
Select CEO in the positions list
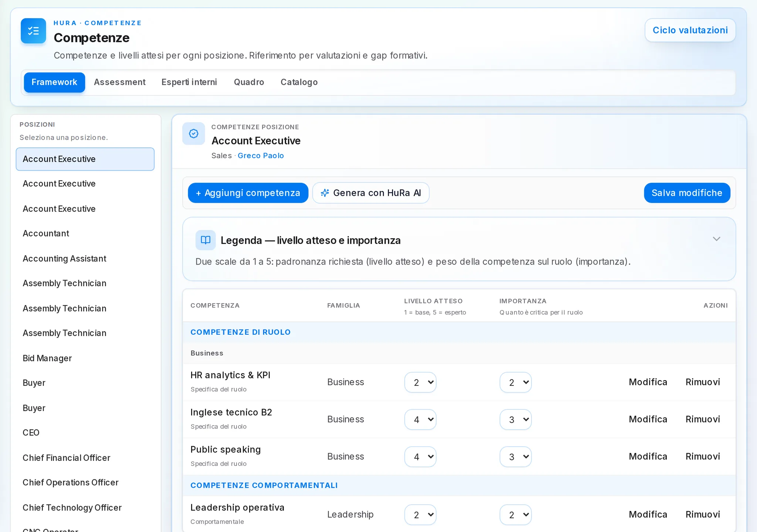[85, 433]
